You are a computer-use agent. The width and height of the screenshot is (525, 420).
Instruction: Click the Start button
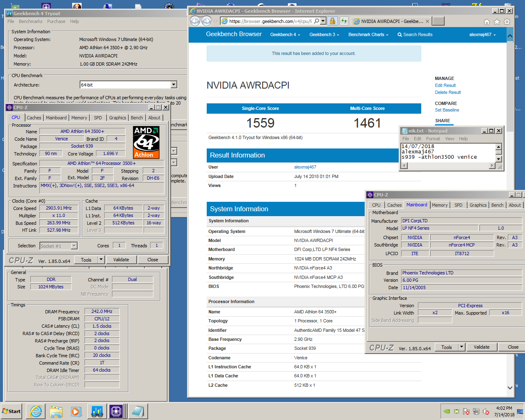[11, 411]
